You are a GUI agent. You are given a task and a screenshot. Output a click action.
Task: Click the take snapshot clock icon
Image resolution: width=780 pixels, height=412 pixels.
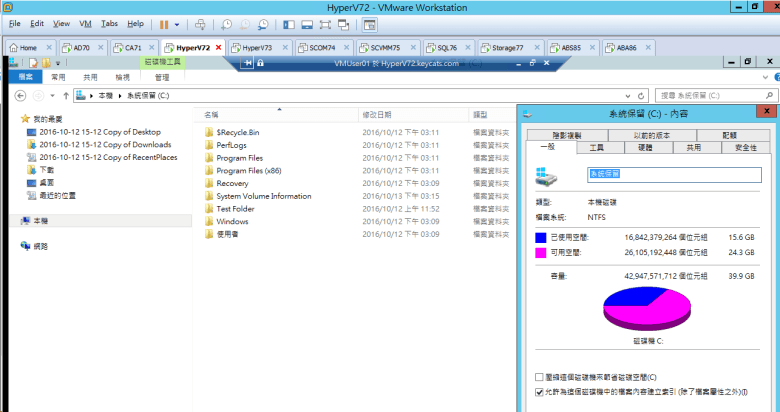tap(228, 23)
